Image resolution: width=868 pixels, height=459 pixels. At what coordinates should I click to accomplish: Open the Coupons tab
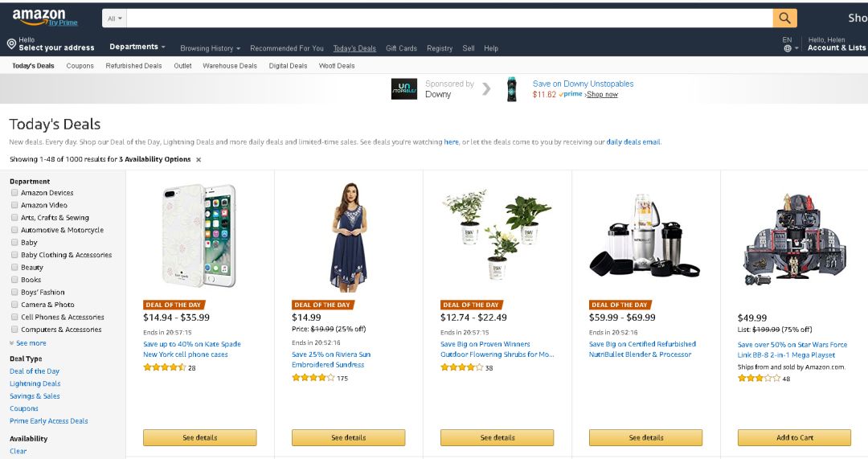click(x=80, y=66)
